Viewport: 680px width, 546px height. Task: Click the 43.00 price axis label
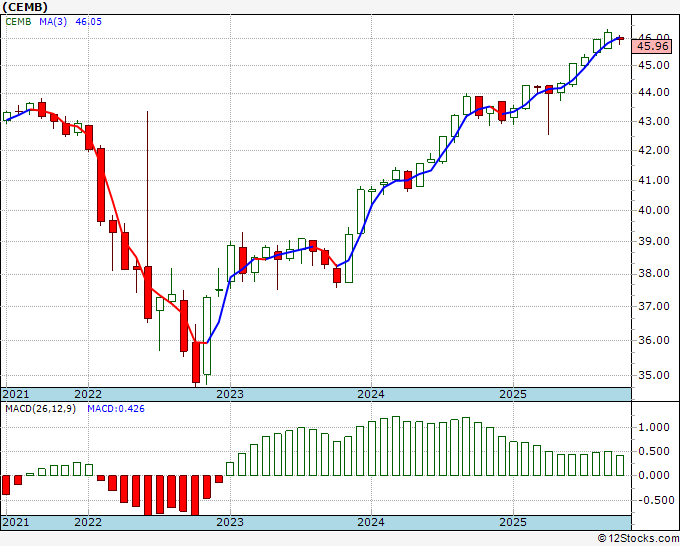click(654, 121)
